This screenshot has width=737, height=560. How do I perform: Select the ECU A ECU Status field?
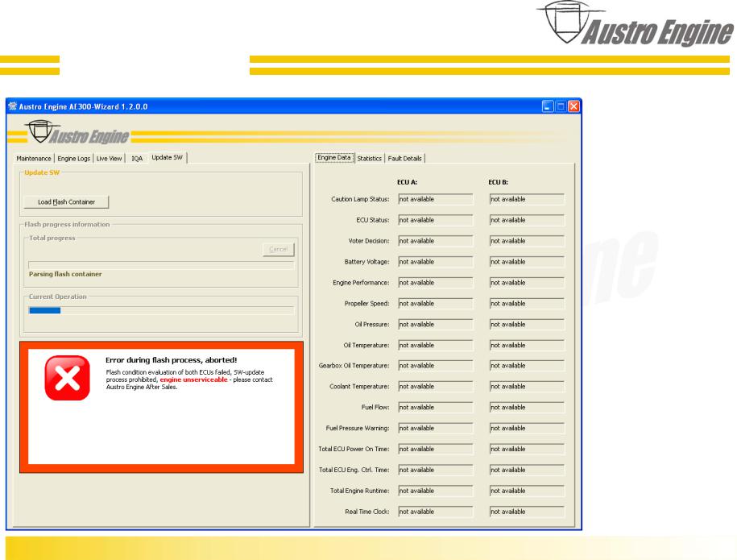pos(435,220)
